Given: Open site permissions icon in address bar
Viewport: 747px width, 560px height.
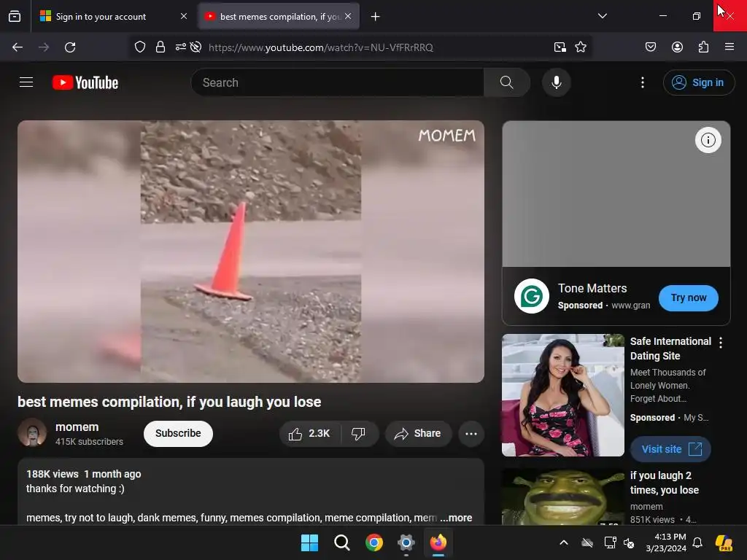Looking at the screenshot, I should pyautogui.click(x=181, y=47).
